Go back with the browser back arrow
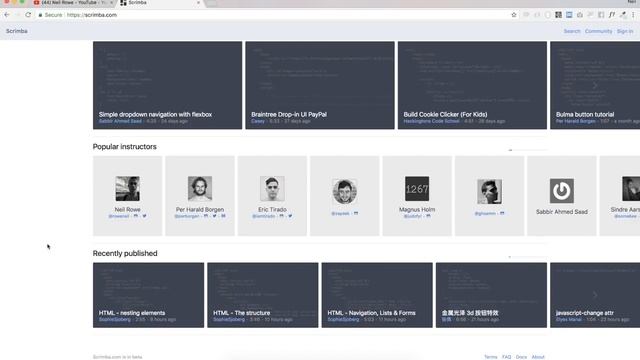This screenshot has width=640, height=360. pyautogui.click(x=7, y=15)
